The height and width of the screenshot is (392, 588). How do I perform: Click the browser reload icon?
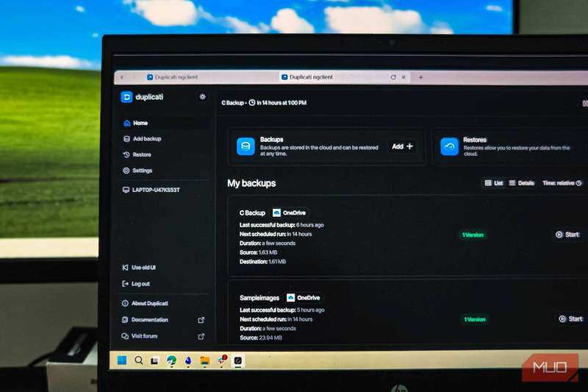pyautogui.click(x=393, y=77)
